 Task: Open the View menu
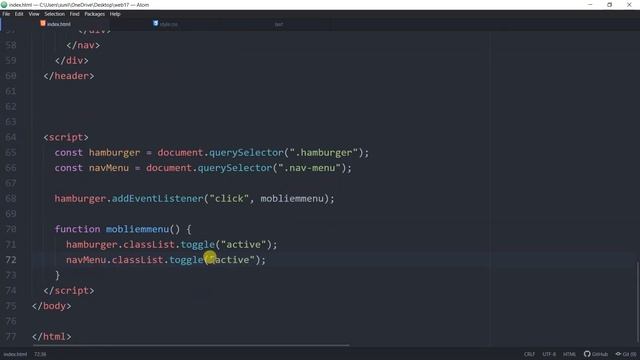pyautogui.click(x=34, y=14)
